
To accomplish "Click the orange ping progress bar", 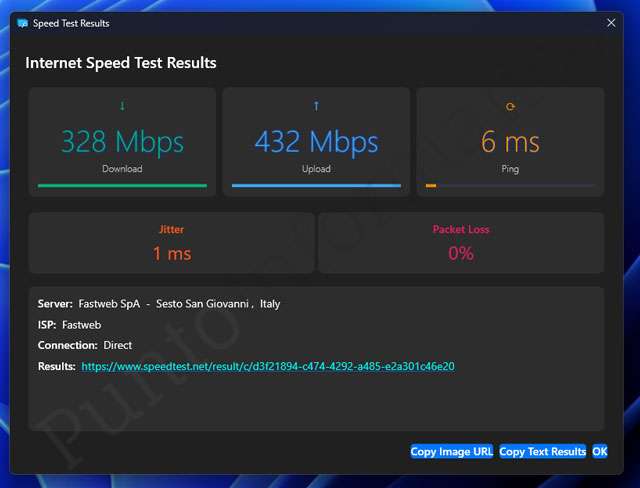I will pyautogui.click(x=431, y=185).
